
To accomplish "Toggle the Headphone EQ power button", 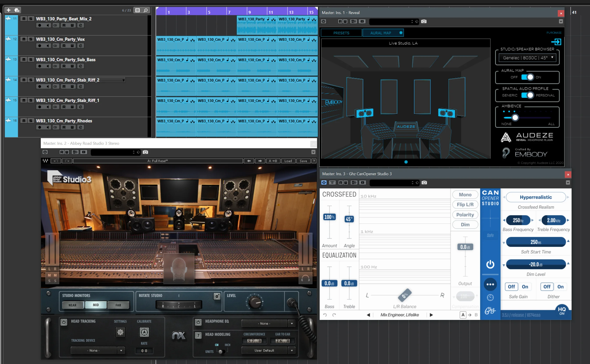I will tap(198, 322).
